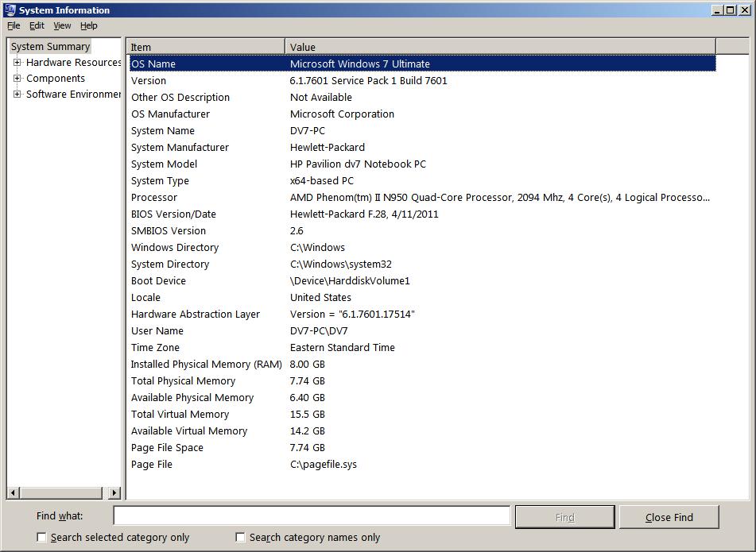756x552 pixels.
Task: Select the Available Physical Memory row
Action: pos(423,398)
